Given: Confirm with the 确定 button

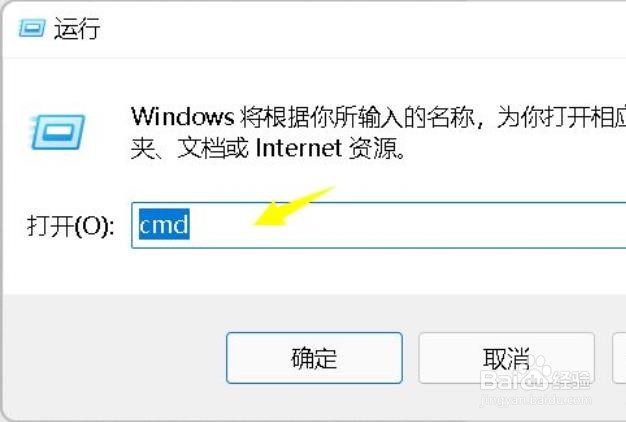Looking at the screenshot, I should pos(314,358).
